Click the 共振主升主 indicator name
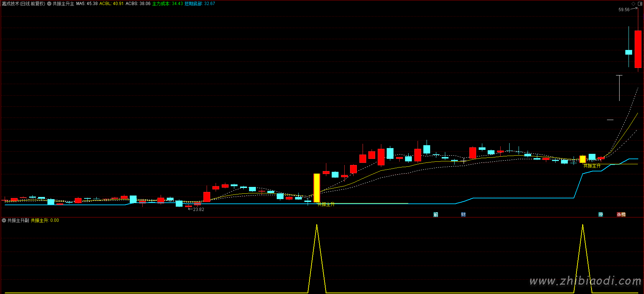 [63, 4]
